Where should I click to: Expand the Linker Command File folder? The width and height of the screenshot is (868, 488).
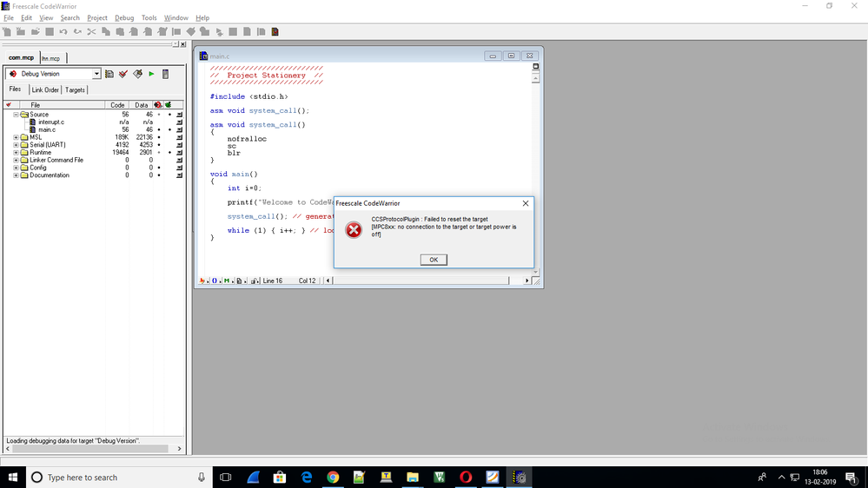point(16,160)
